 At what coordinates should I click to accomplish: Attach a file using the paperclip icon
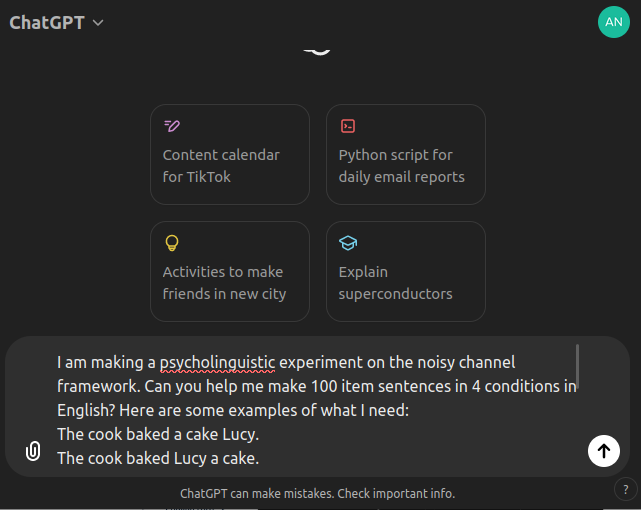33,451
